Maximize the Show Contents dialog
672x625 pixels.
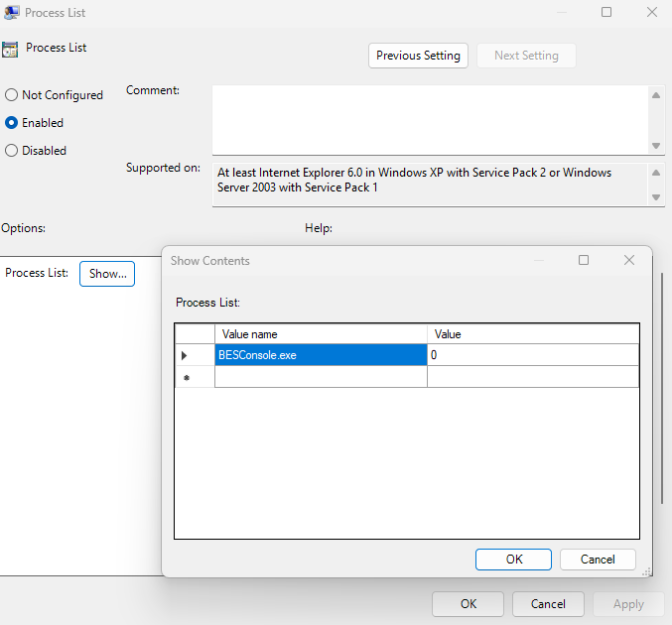click(584, 260)
